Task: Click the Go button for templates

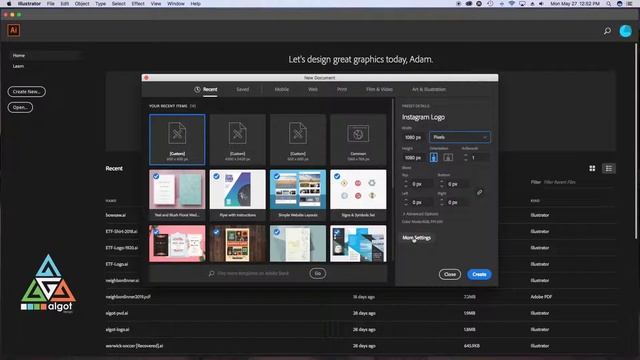Action: click(318, 273)
